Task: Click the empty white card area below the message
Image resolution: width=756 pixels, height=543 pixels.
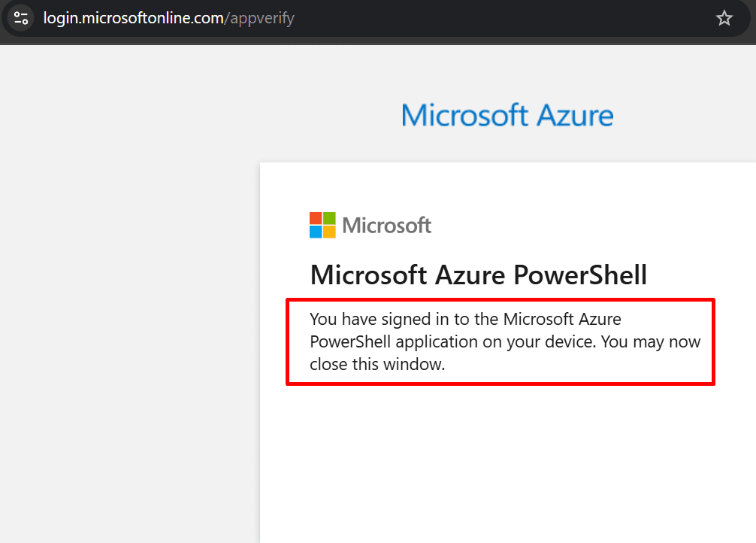Action: click(x=507, y=463)
